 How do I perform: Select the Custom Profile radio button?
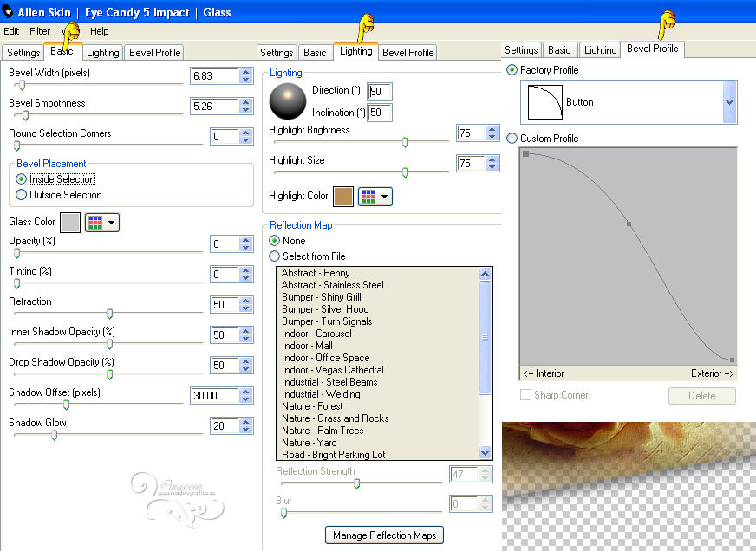coord(512,139)
